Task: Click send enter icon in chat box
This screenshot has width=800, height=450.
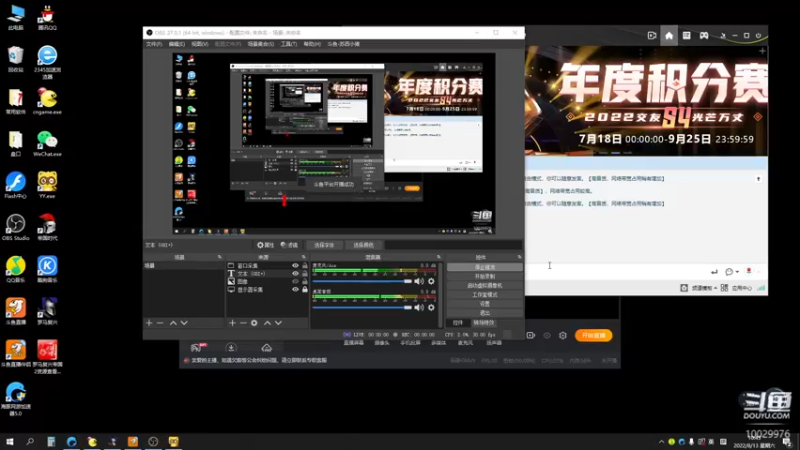Action: (x=714, y=272)
